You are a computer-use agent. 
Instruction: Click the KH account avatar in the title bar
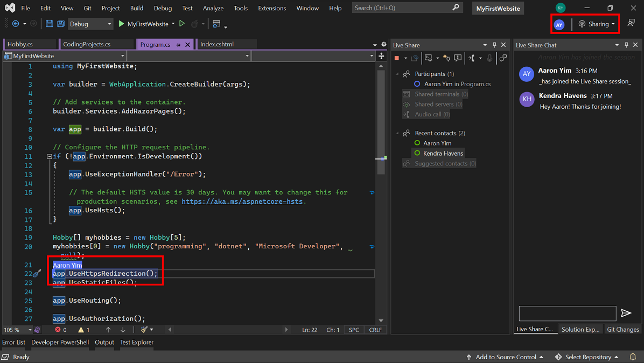[560, 8]
